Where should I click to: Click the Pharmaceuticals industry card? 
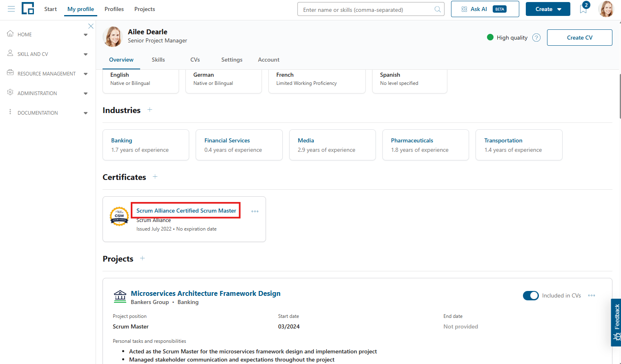(426, 145)
